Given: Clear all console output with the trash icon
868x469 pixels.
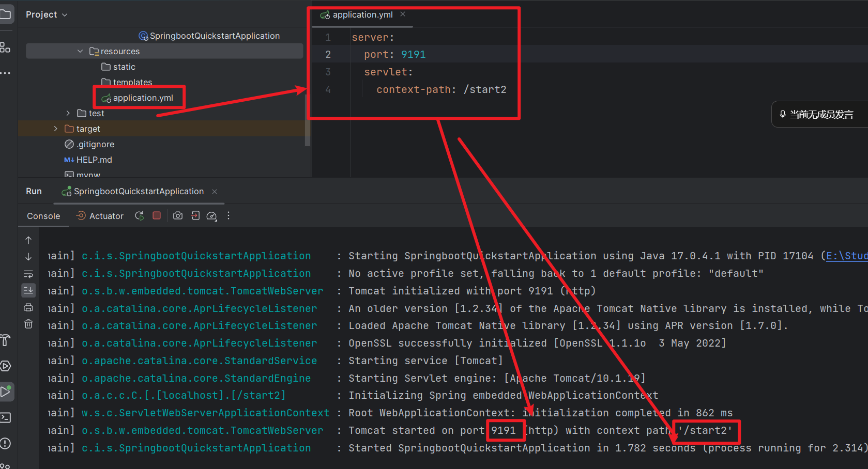Looking at the screenshot, I should (28, 324).
